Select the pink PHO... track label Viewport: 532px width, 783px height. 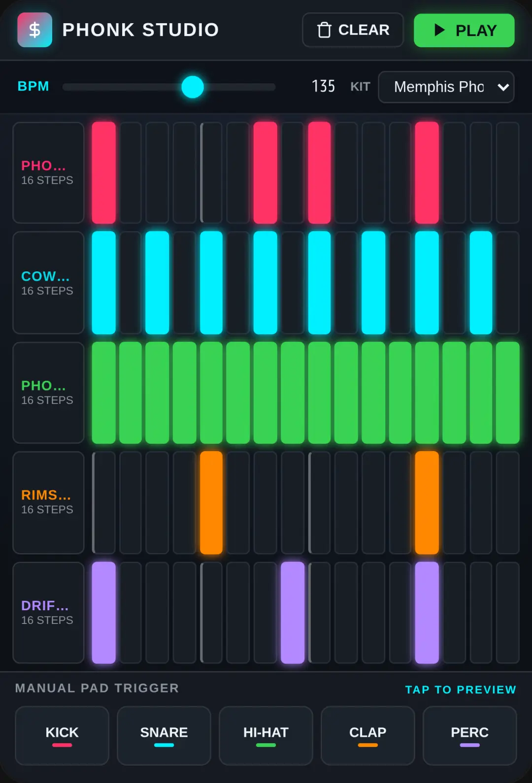point(48,173)
